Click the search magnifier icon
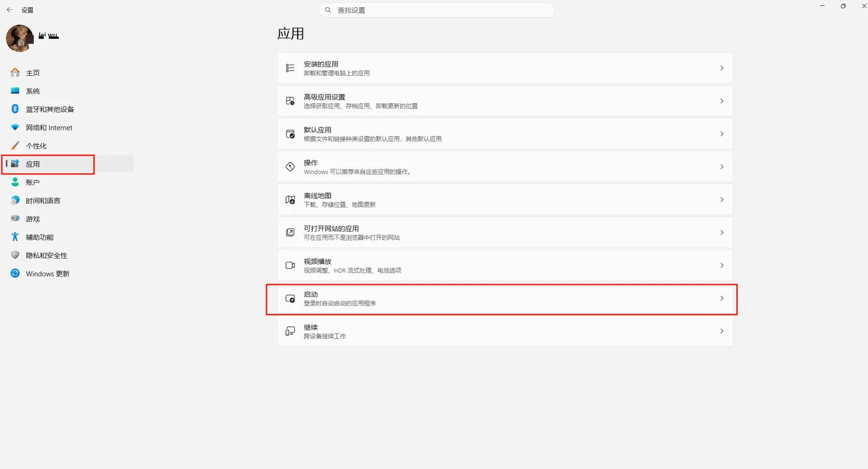Image resolution: width=868 pixels, height=469 pixels. pyautogui.click(x=328, y=10)
